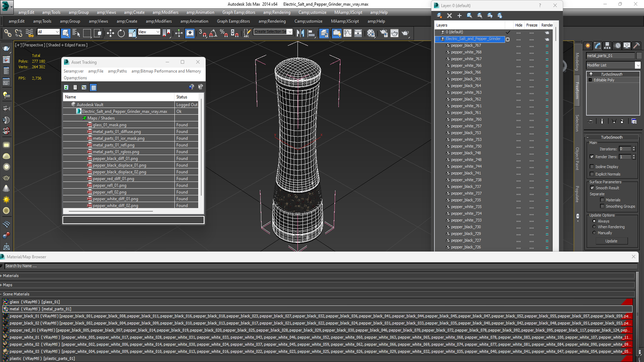Click Search by Name field
The image size is (644, 362).
click(x=320, y=266)
